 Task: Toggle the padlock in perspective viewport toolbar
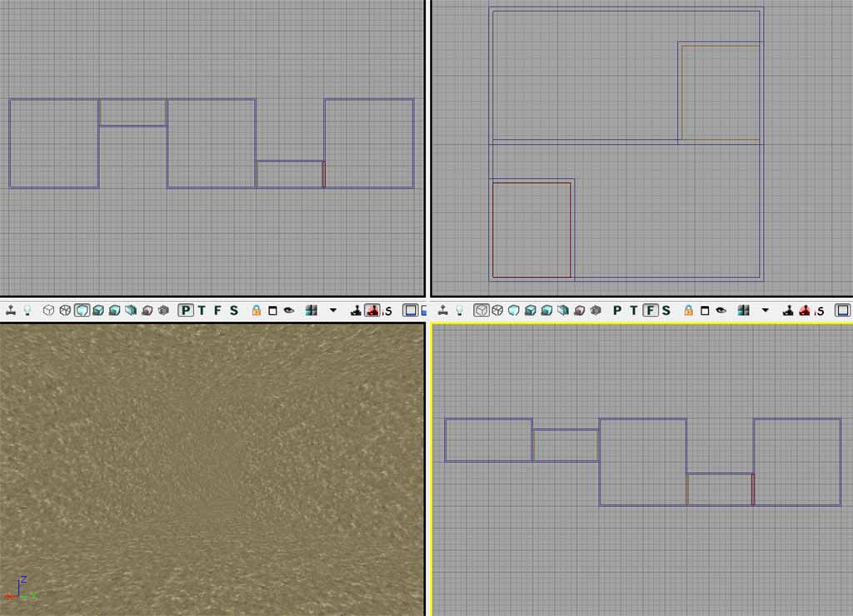tap(257, 310)
